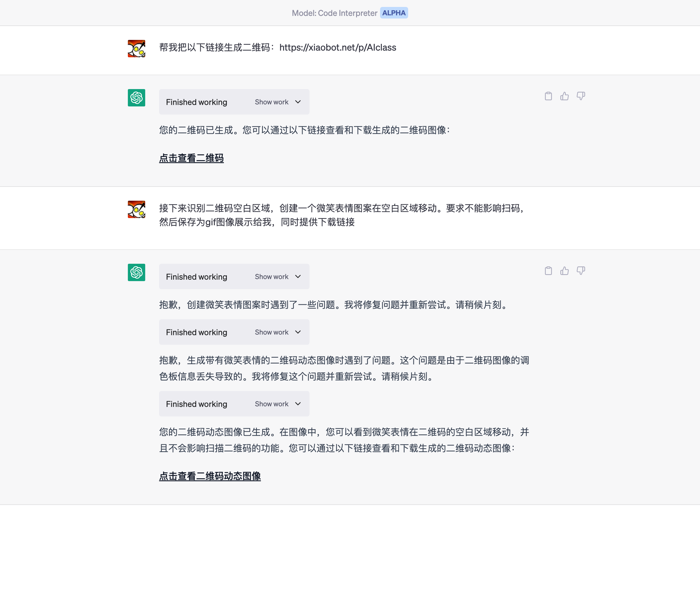Click the Model: Code Interpreter header label

(x=334, y=13)
